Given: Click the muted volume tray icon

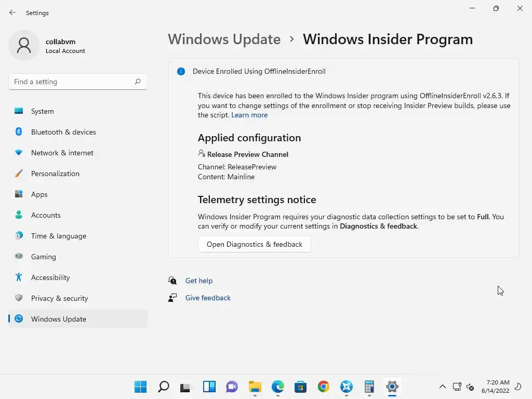Looking at the screenshot, I should point(470,387).
